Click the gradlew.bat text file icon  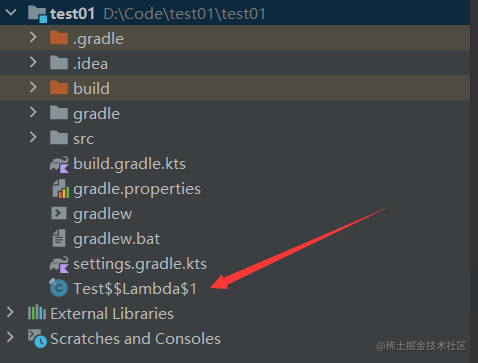click(59, 238)
